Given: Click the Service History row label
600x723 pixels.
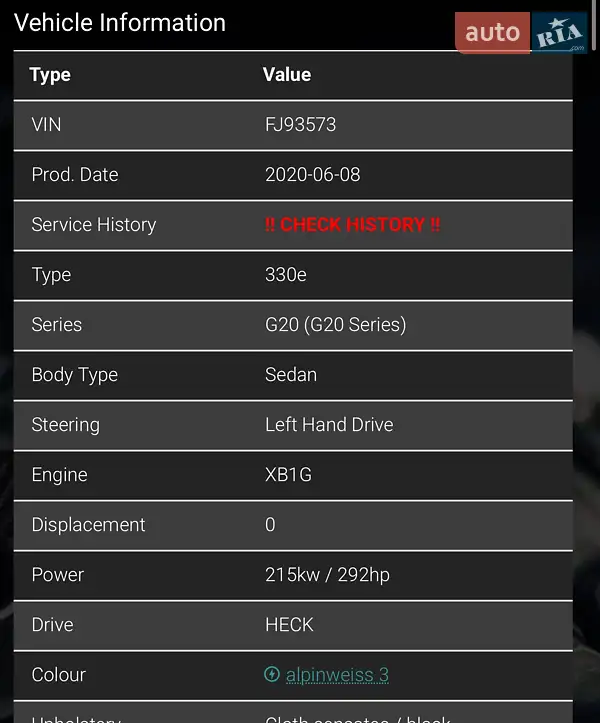Looking at the screenshot, I should pyautogui.click(x=94, y=225).
